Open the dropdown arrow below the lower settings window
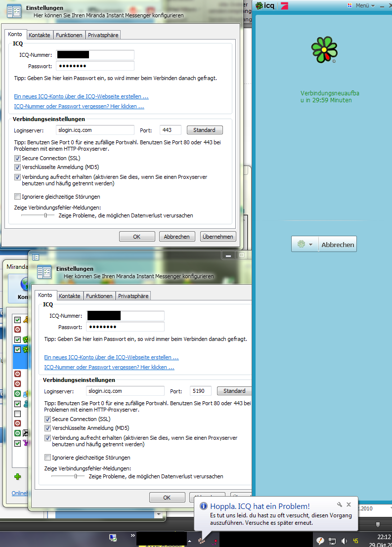 click(159, 514)
